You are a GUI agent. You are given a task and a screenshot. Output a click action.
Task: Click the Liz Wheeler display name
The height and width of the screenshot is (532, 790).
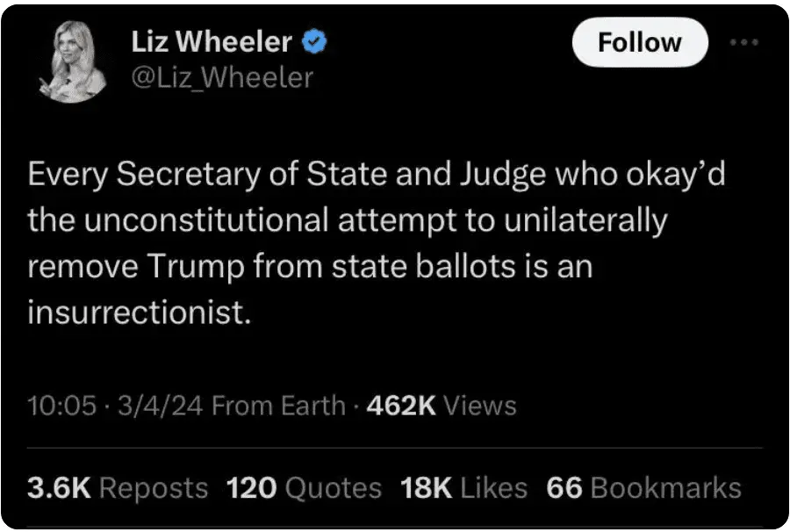click(212, 41)
